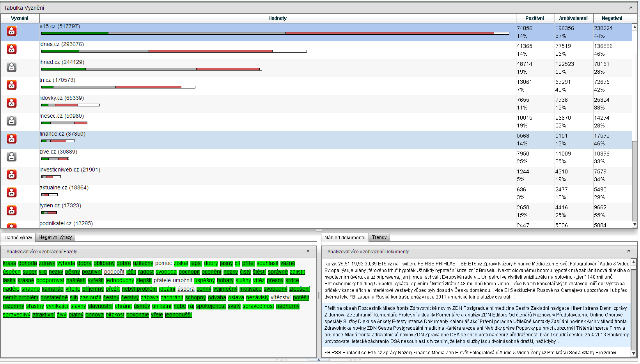
Task: Click the positive word 'dohoda'
Action: (x=28, y=263)
